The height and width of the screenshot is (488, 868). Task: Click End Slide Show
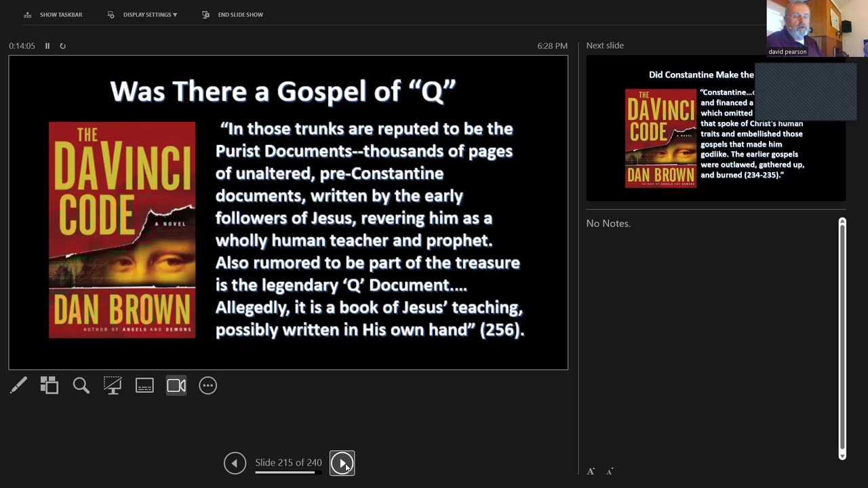[x=233, y=14]
